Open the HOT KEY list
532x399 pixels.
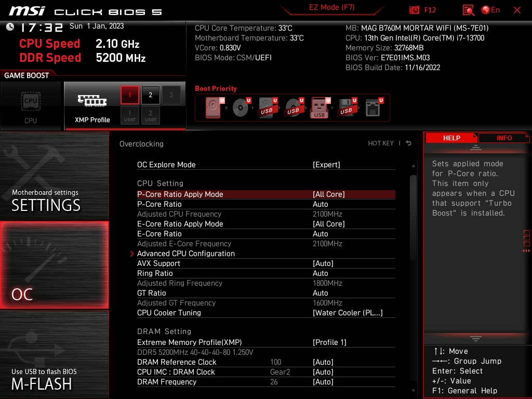point(381,143)
